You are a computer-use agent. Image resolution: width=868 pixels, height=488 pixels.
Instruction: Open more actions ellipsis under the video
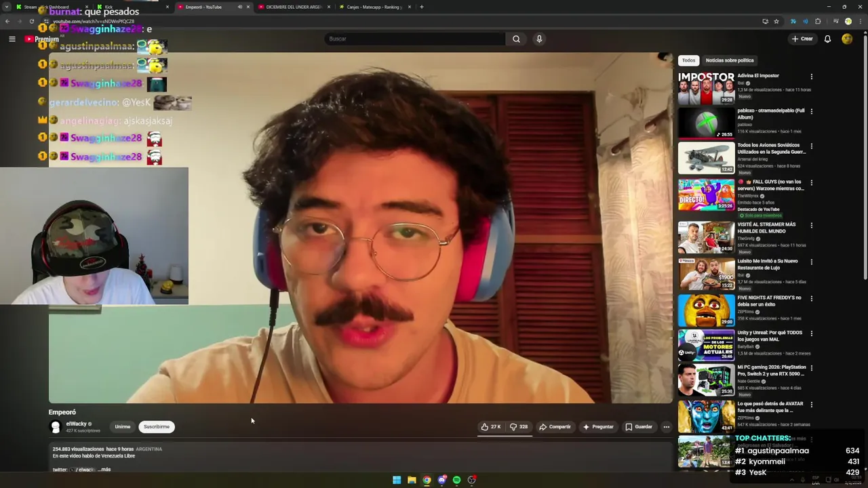pos(667,427)
